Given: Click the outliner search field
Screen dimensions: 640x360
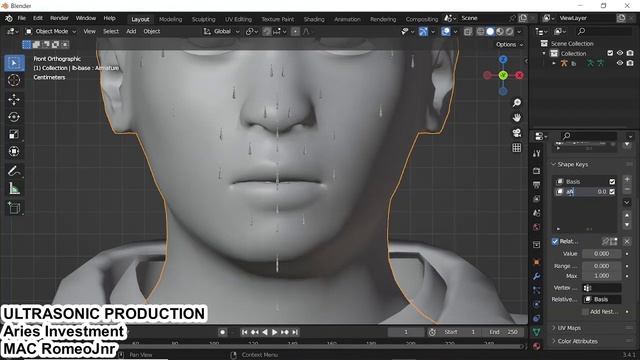Looking at the screenshot, I should [603, 31].
